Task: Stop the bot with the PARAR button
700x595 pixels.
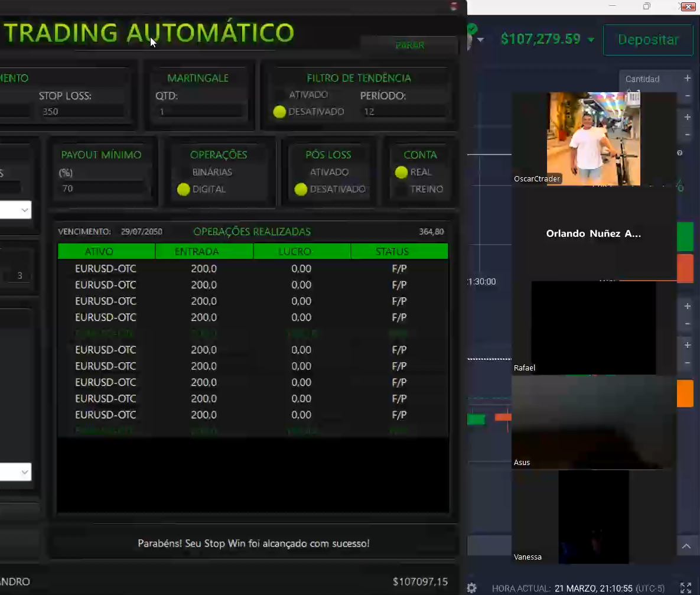Action: click(409, 45)
